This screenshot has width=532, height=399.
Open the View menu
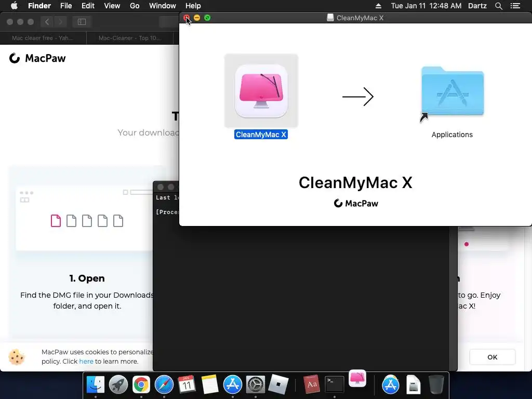coord(112,6)
